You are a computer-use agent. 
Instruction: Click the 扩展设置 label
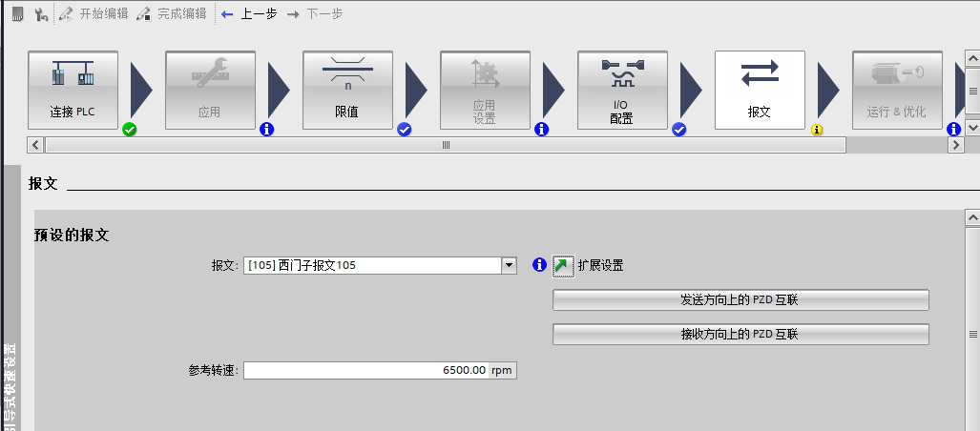click(x=600, y=265)
